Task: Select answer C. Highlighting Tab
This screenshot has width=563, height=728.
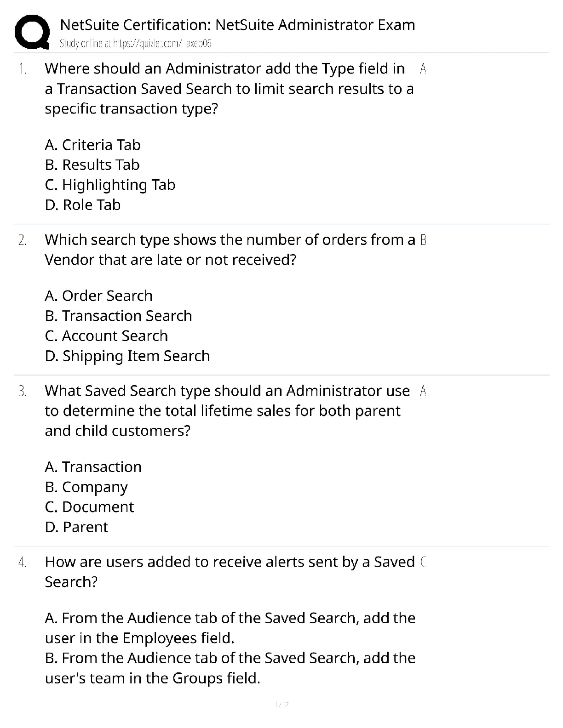Action: [x=110, y=185]
